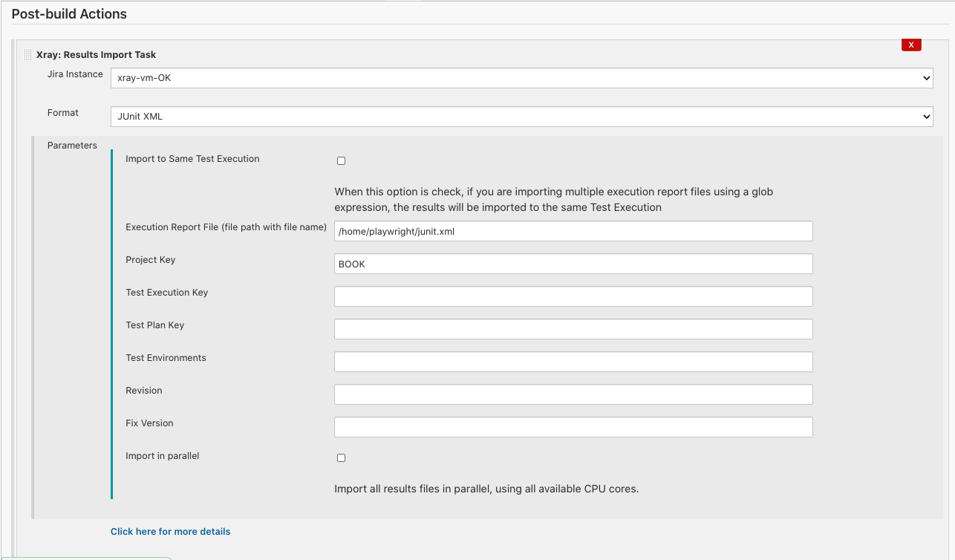Delete the Xray Results Import Task with red X
Screen dimensions: 955x560
coord(911,45)
